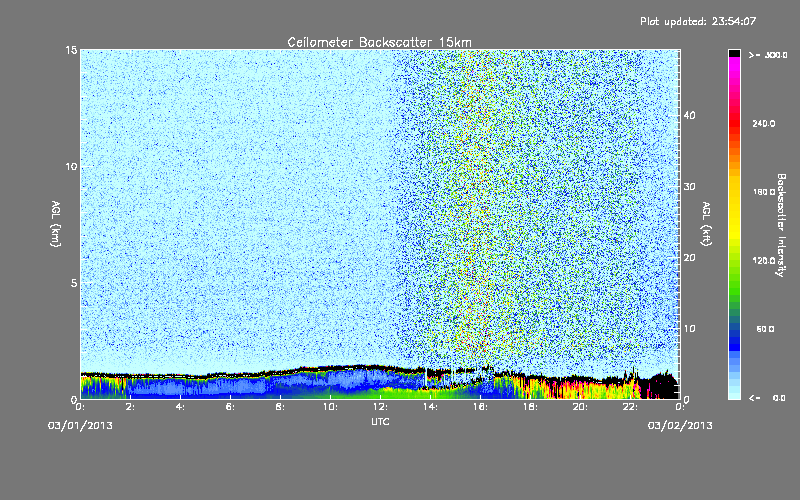800x500 pixels.
Task: Click the '12:' hour tick on UTC axis
Action: 381,407
